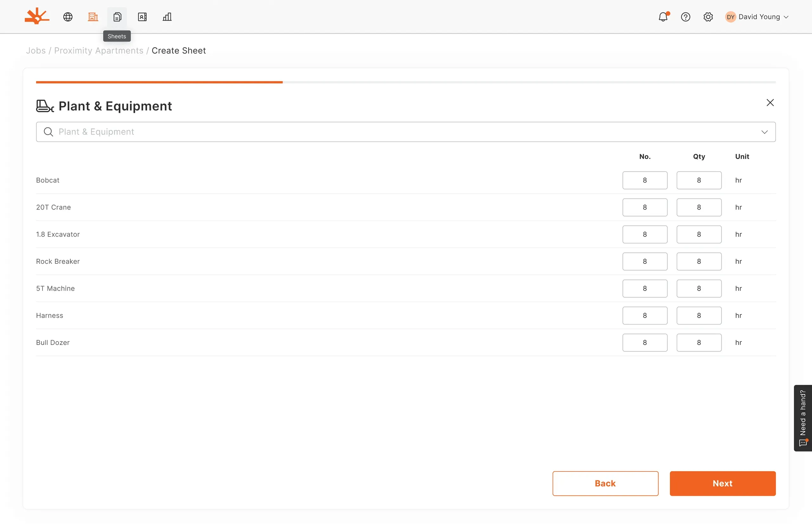Click the Plant & Equipment search field

(406, 132)
